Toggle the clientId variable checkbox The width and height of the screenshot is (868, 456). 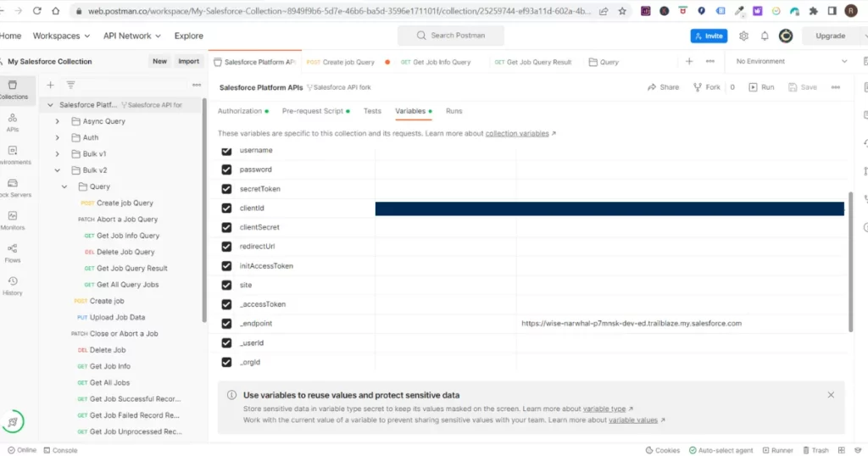pos(226,208)
